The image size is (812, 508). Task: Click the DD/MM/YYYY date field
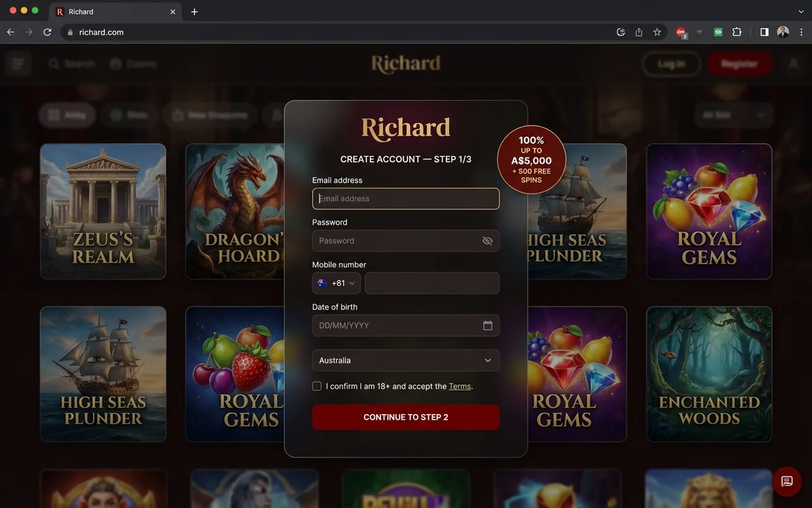point(406,325)
